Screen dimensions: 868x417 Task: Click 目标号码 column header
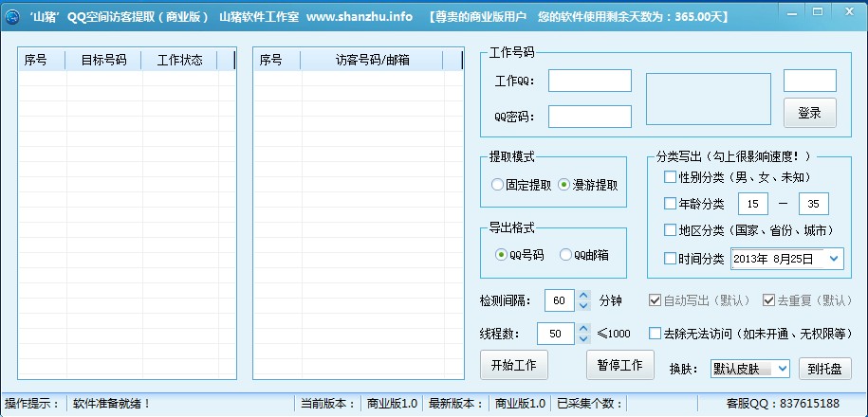(103, 61)
